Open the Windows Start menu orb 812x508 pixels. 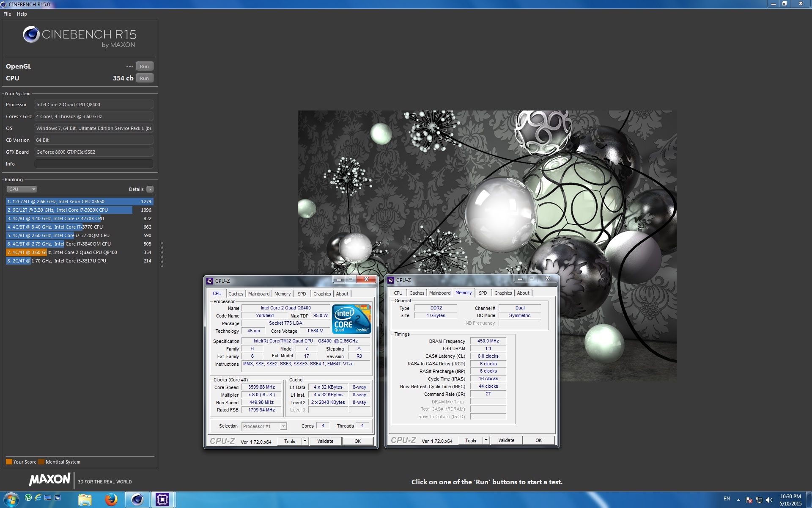[11, 500]
